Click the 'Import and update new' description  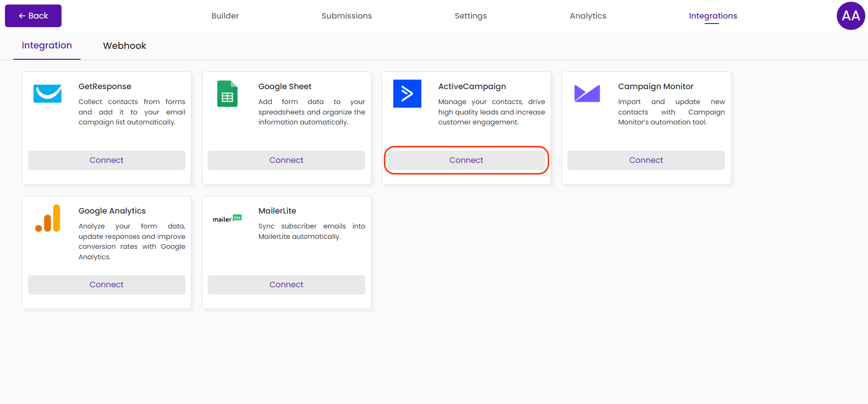(672, 112)
